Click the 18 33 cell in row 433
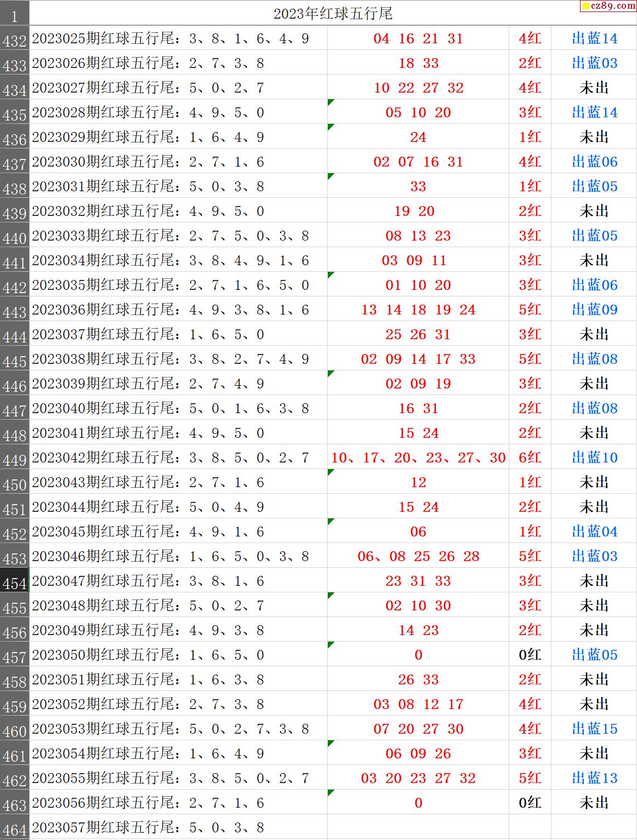The image size is (637, 840). pyautogui.click(x=418, y=63)
